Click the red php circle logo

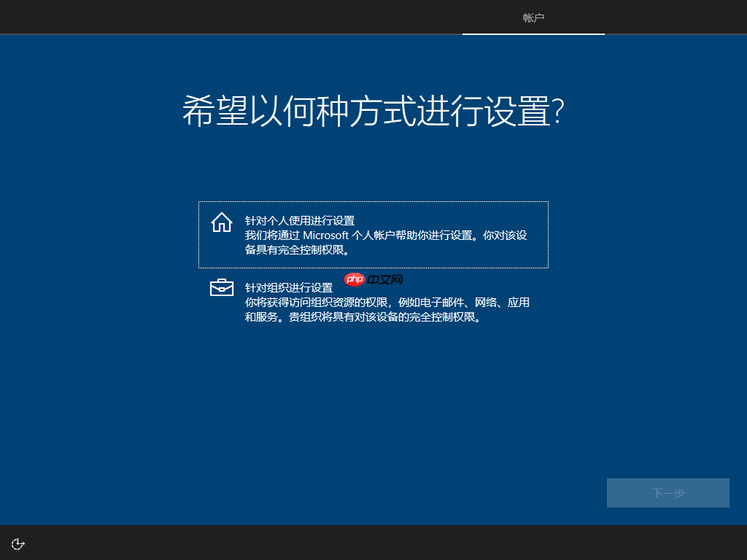click(355, 279)
